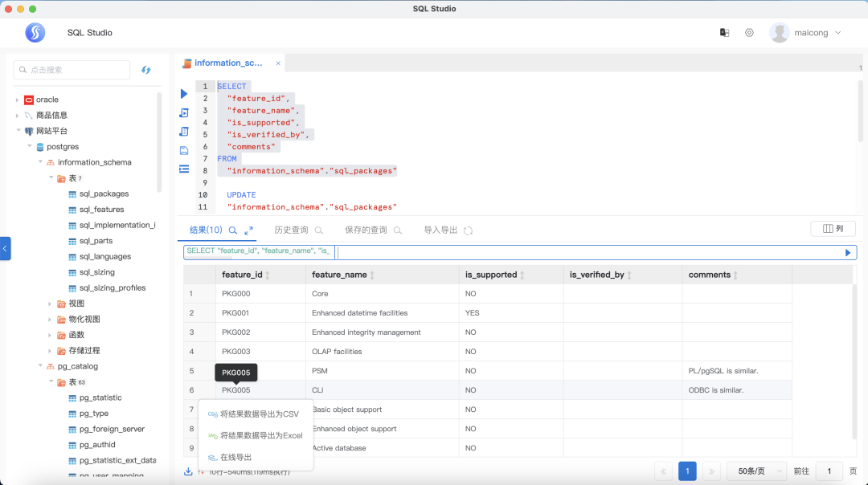
Task: Expand the 函数 folder
Action: pos(50,335)
